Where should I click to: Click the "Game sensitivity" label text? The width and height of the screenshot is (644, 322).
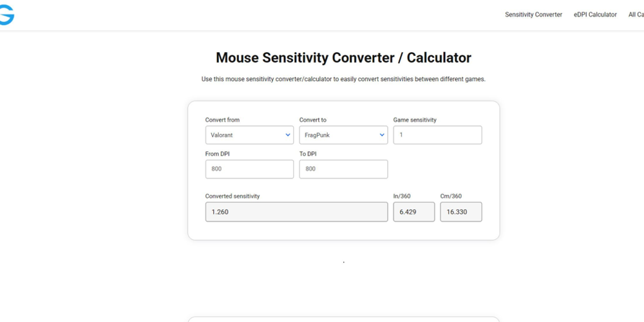point(415,120)
